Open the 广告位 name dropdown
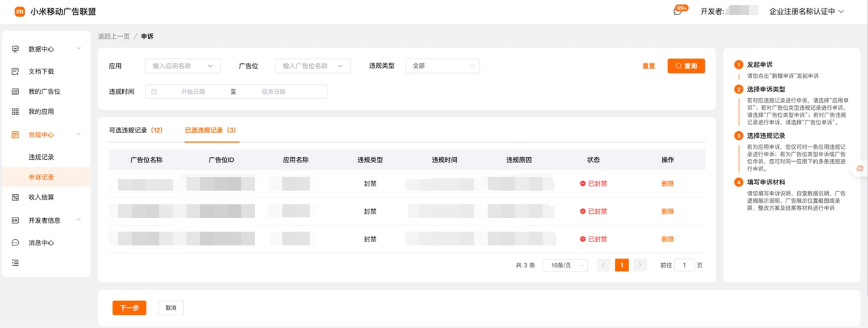Viewport: 868px width, 328px height. [x=313, y=66]
